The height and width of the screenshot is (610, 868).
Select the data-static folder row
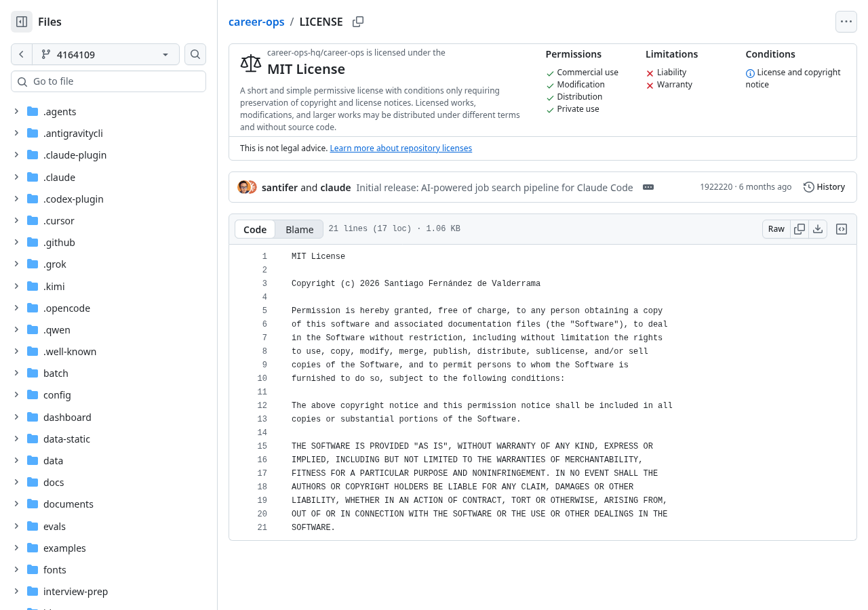(x=108, y=439)
